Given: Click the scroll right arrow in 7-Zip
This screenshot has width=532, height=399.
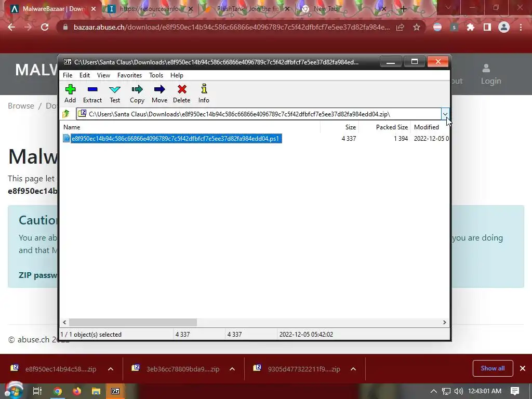Looking at the screenshot, I should (x=445, y=322).
